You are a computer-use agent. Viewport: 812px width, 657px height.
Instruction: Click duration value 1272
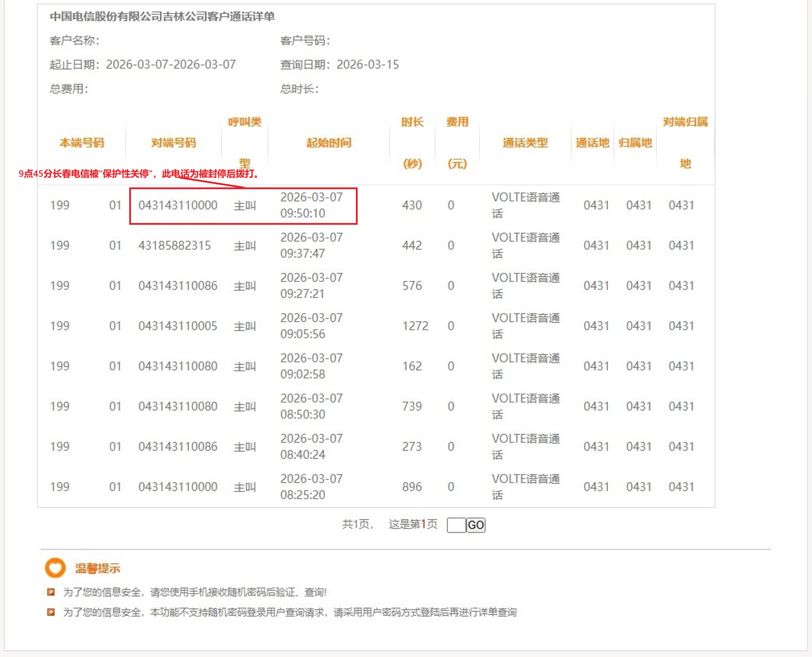[x=415, y=326]
